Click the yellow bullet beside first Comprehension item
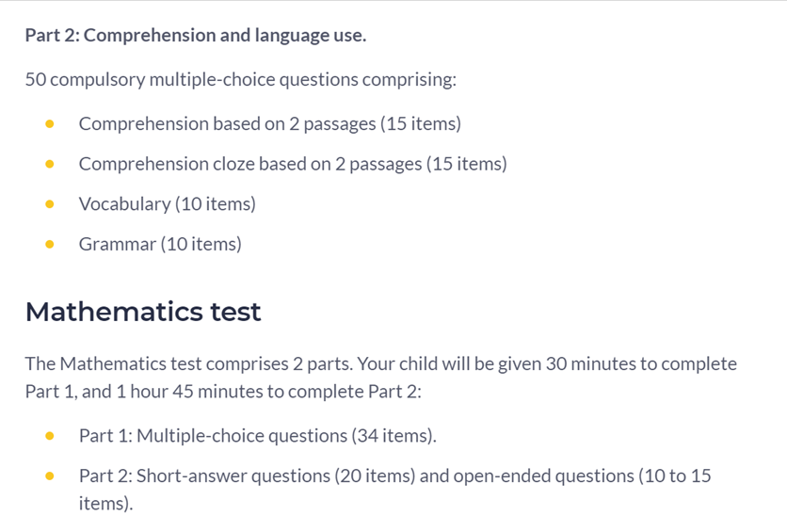 click(x=50, y=123)
